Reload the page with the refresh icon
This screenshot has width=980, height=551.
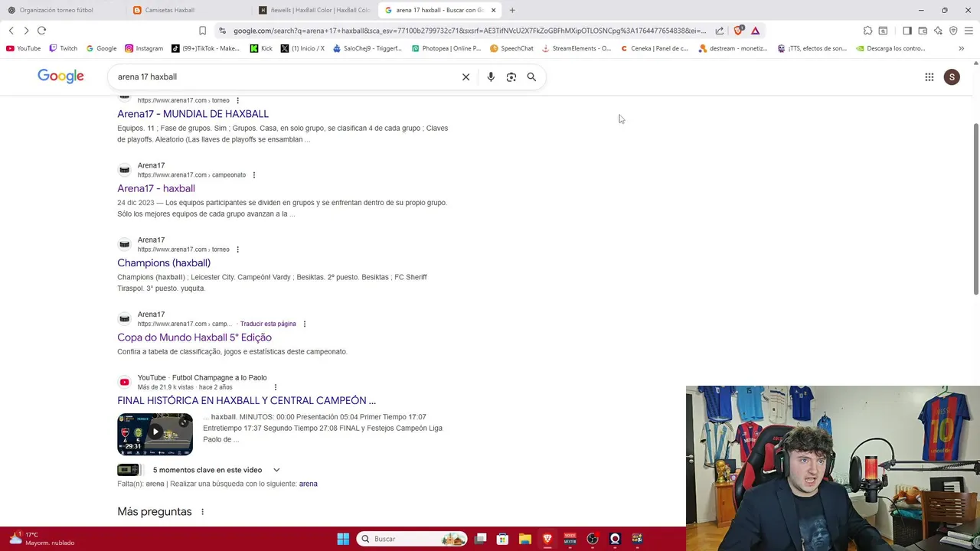(x=41, y=31)
